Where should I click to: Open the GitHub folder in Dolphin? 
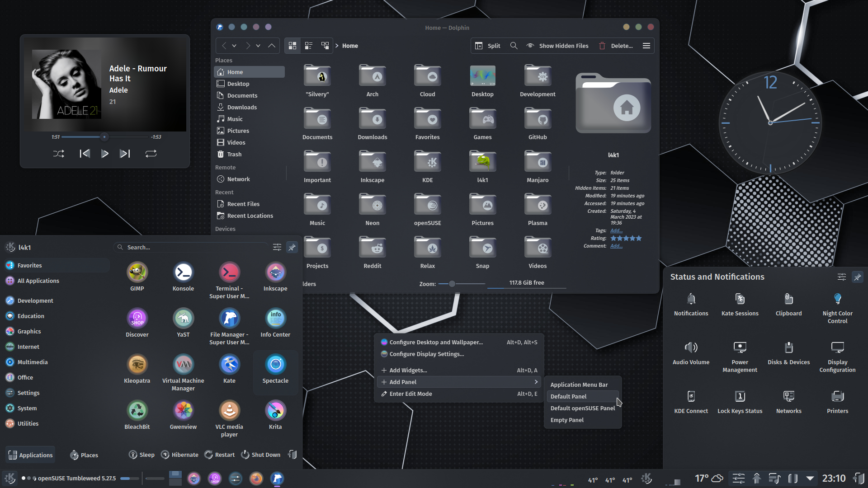pyautogui.click(x=538, y=124)
